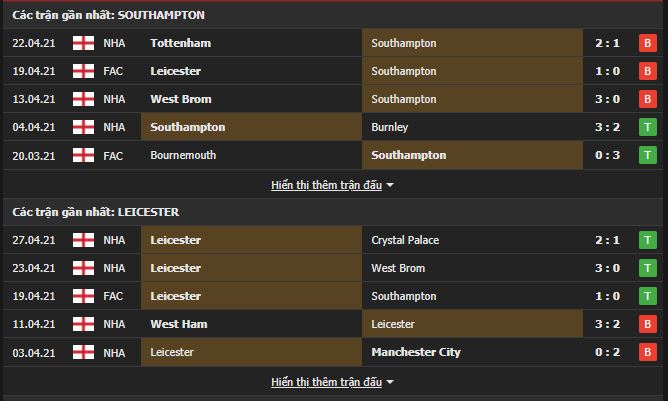Open 'Hiển thị thêm trận đấu' under Leicester
668x401 pixels.
(x=326, y=382)
